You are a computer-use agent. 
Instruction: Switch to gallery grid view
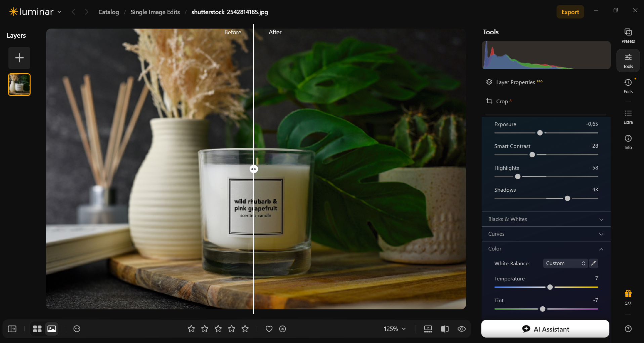coord(37,329)
